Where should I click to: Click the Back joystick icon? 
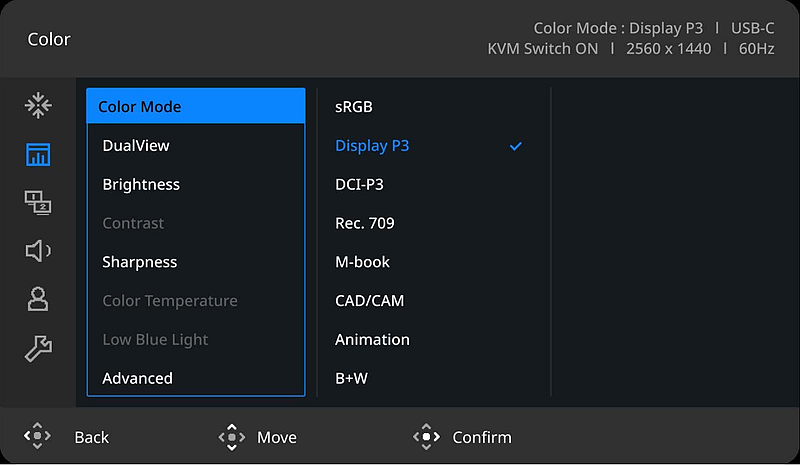(x=37, y=436)
